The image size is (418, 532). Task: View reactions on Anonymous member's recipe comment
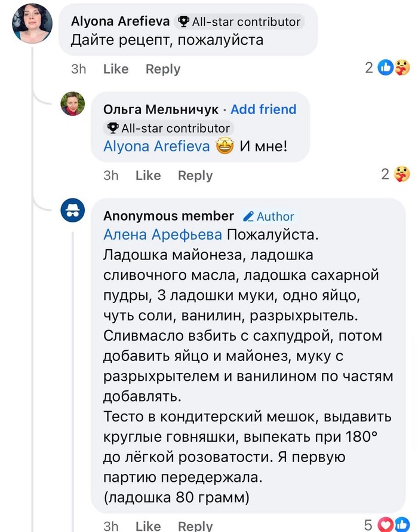pyautogui.click(x=394, y=525)
